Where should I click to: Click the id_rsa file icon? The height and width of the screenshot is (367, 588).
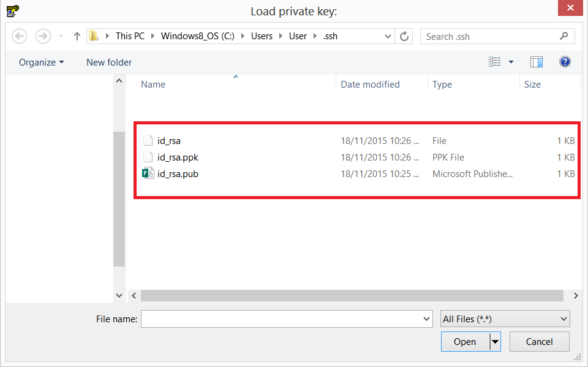[148, 140]
